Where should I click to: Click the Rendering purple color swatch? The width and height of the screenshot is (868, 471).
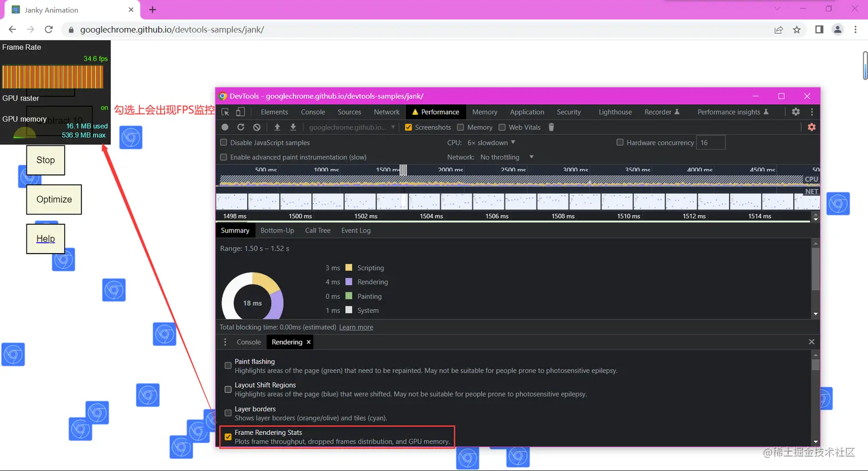[x=348, y=282]
